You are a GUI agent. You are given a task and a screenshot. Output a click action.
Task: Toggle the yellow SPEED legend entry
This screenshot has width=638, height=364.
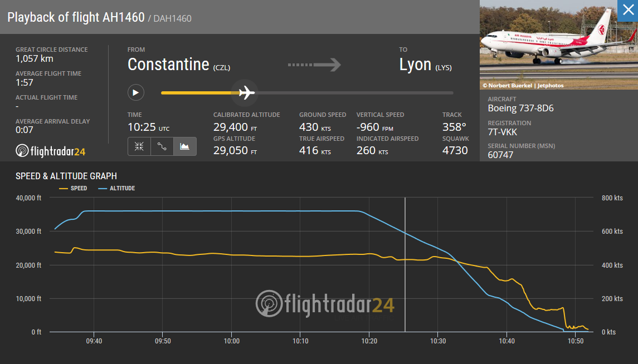[x=73, y=188]
